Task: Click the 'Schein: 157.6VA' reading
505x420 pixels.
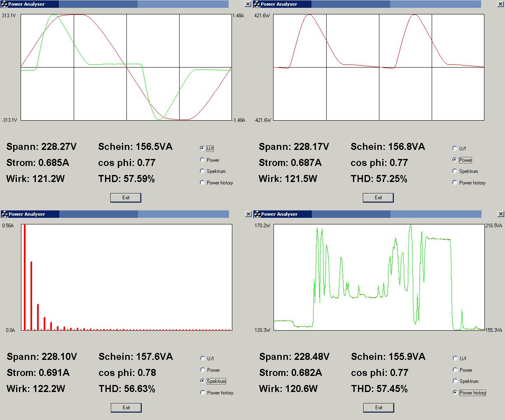Action: 136,357
